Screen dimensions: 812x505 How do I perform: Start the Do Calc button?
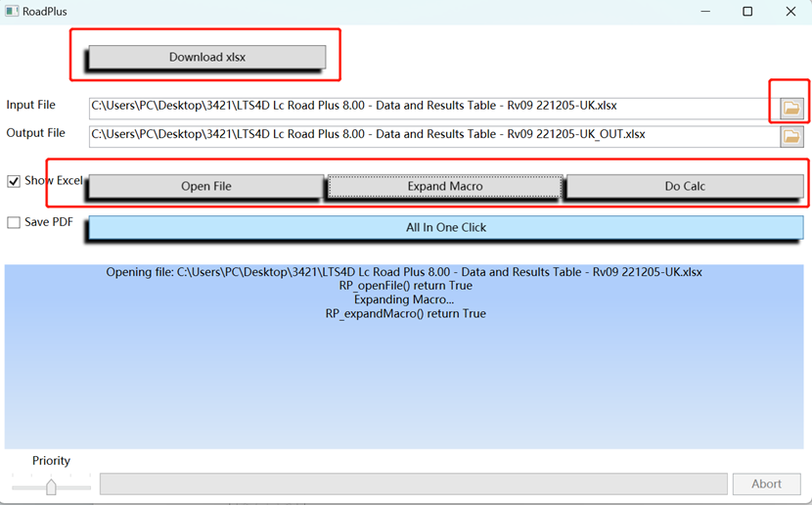point(685,186)
